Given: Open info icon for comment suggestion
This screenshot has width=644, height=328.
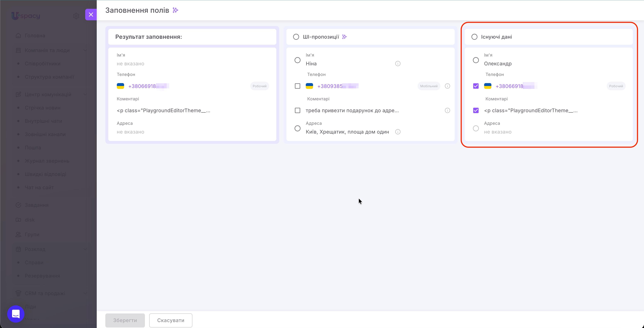Looking at the screenshot, I should pyautogui.click(x=447, y=110).
